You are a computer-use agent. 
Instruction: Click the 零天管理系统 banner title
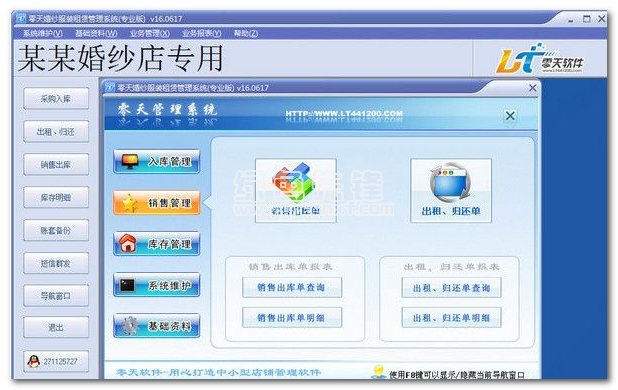[167, 110]
